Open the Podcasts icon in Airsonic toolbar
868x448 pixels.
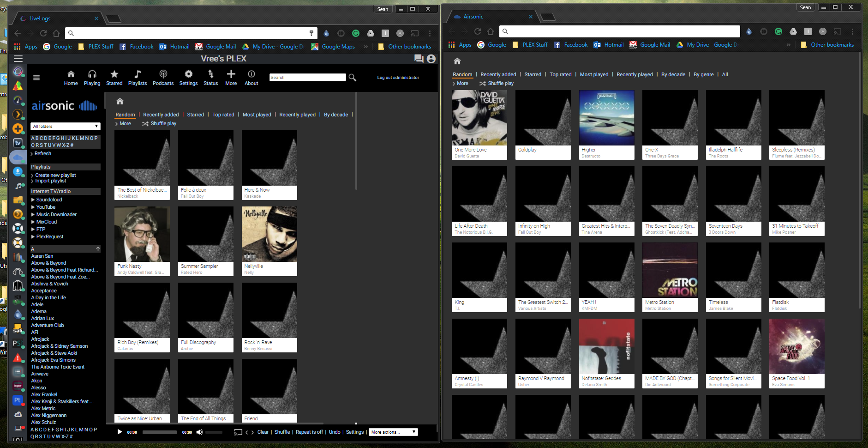(x=163, y=74)
